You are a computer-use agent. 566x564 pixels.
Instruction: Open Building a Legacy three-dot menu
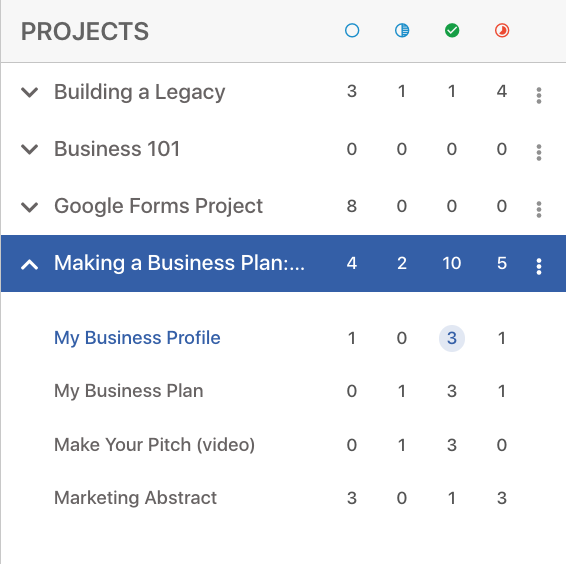(539, 95)
